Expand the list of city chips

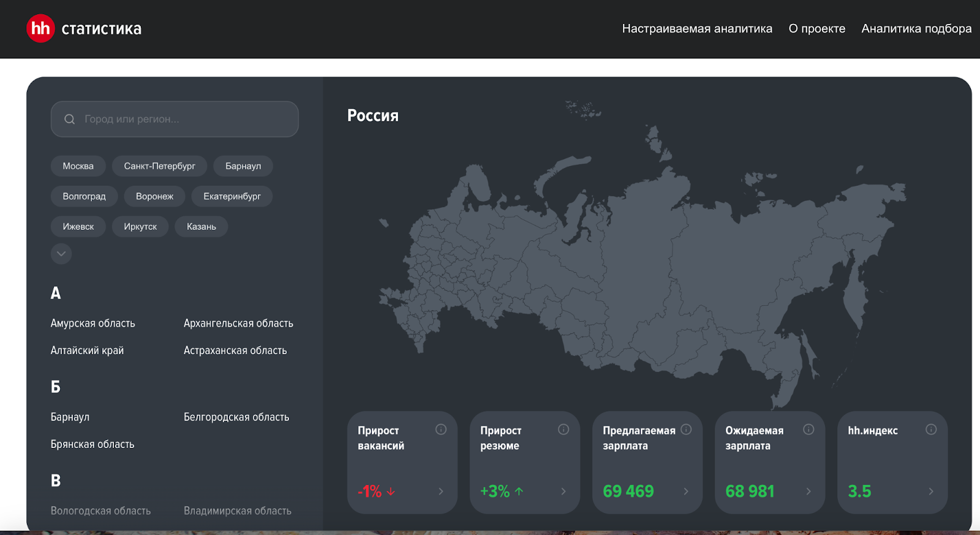tap(61, 254)
